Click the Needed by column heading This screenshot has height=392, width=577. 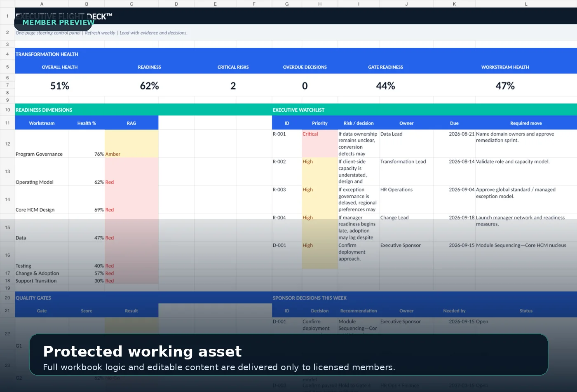pos(454,311)
